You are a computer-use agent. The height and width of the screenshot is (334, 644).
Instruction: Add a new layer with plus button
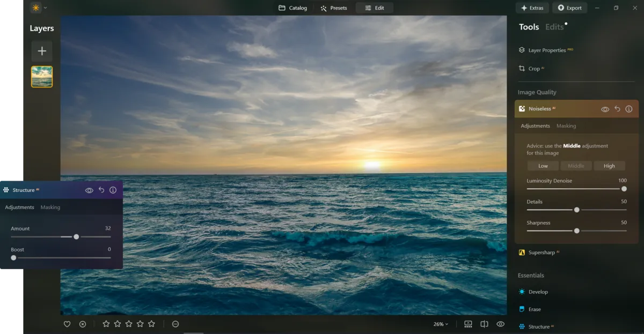pos(42,51)
